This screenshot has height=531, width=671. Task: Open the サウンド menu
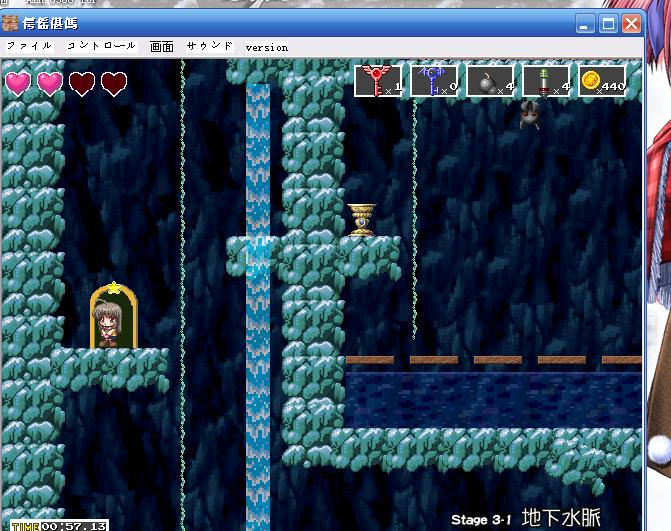tap(210, 46)
